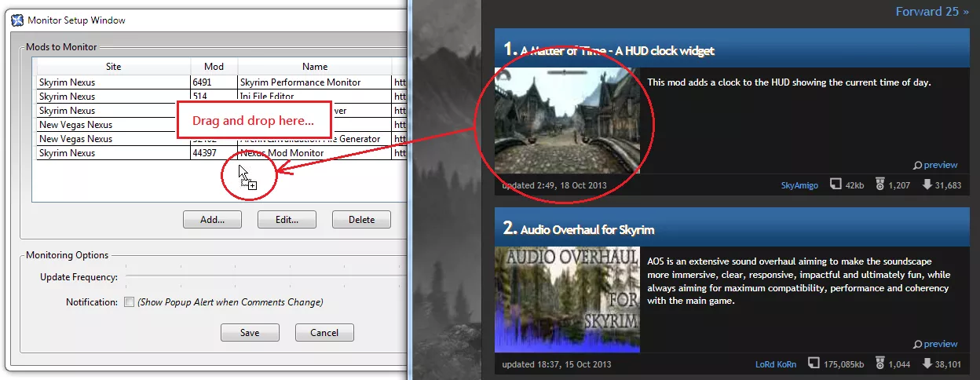The height and width of the screenshot is (380, 980).
Task: Select mod ID cell 514
Action: tap(214, 97)
